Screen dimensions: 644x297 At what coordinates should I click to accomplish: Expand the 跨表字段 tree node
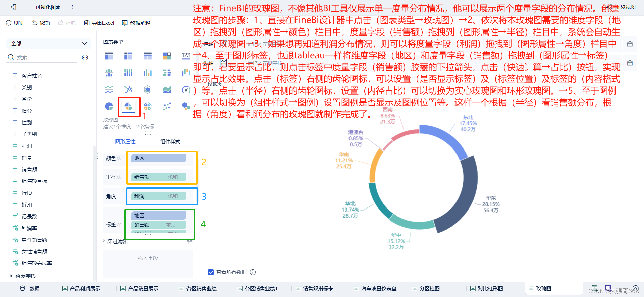[12, 276]
